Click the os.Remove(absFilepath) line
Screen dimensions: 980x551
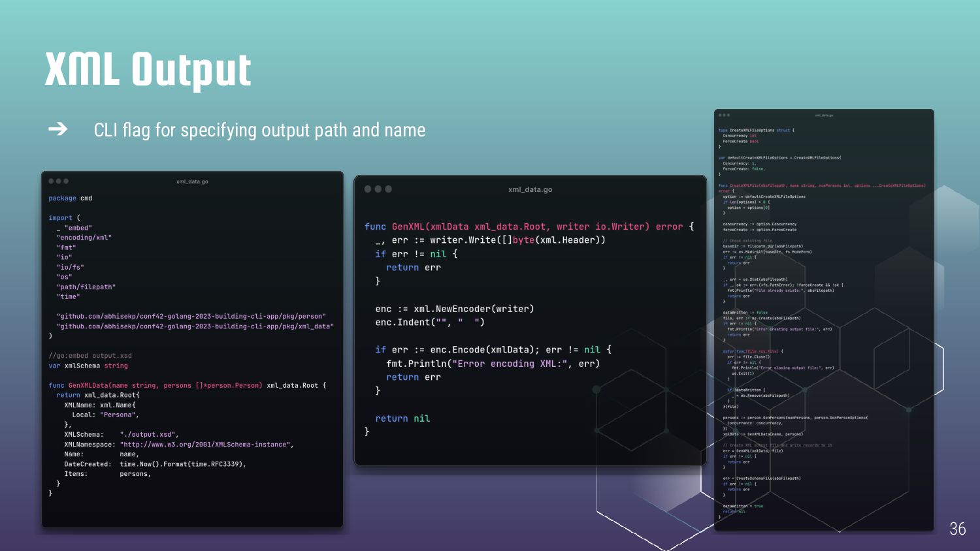762,396
